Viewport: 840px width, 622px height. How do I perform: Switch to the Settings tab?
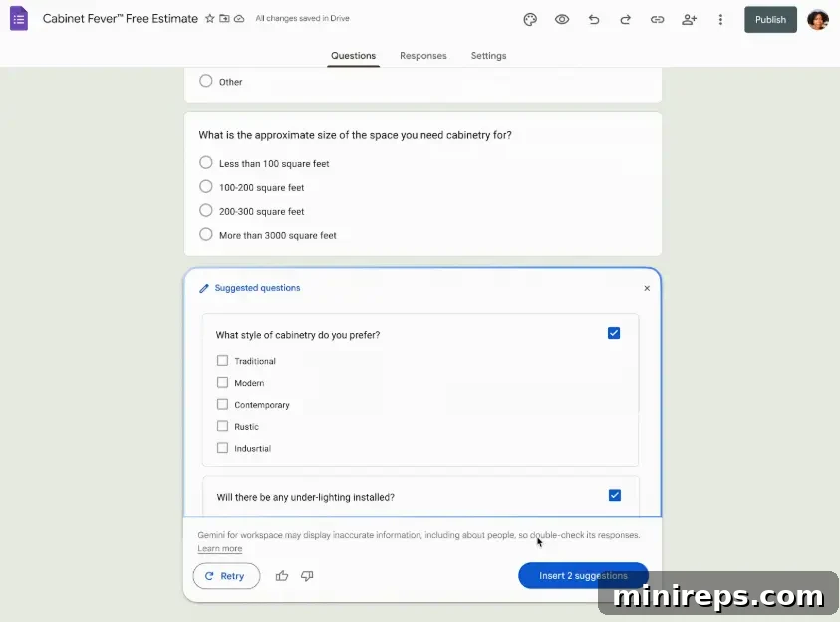tap(488, 56)
